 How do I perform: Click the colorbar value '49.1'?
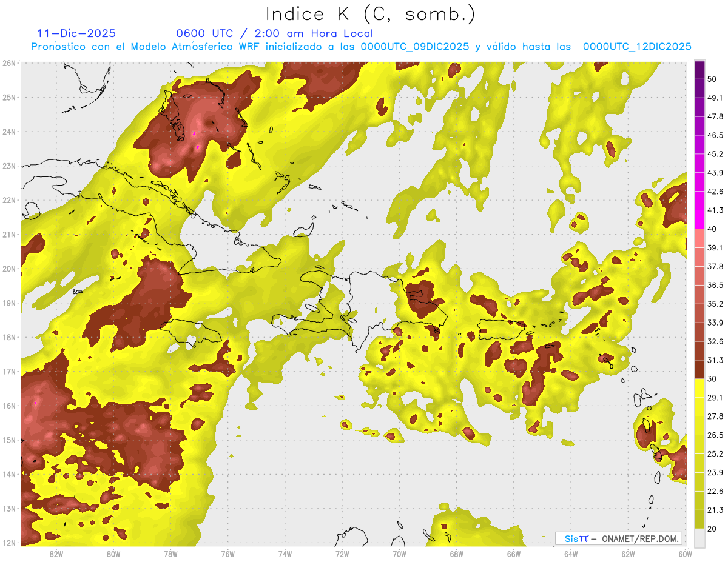(x=715, y=98)
